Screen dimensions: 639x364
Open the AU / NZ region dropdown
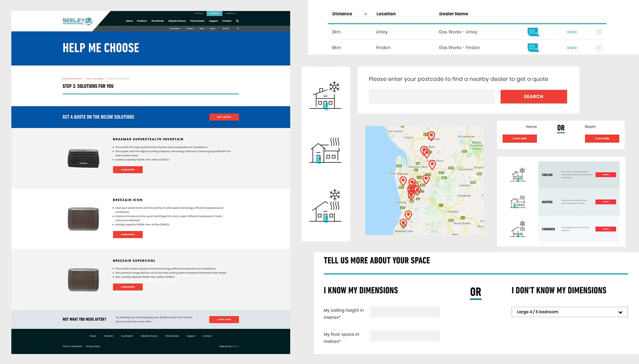pos(230,29)
